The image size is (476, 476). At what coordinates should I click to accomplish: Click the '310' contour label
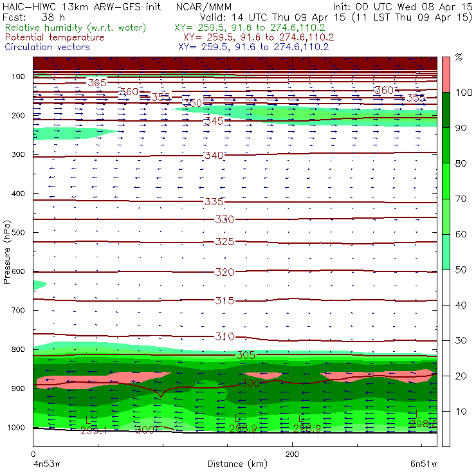tap(224, 336)
